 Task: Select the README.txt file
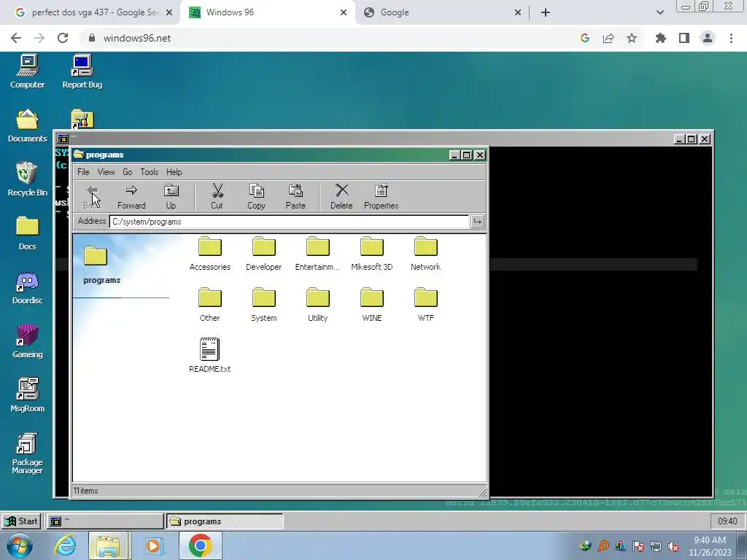point(209,355)
